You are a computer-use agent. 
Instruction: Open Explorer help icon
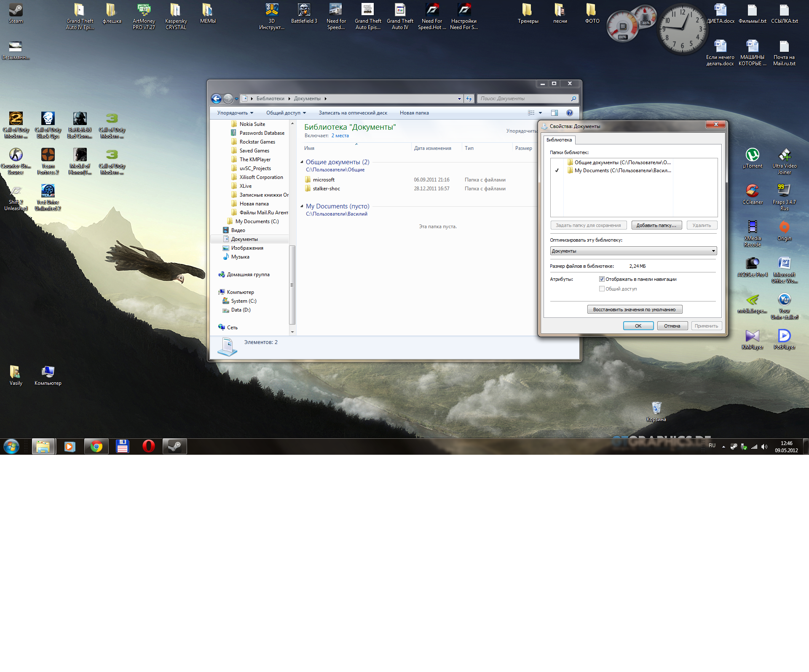pos(570,113)
